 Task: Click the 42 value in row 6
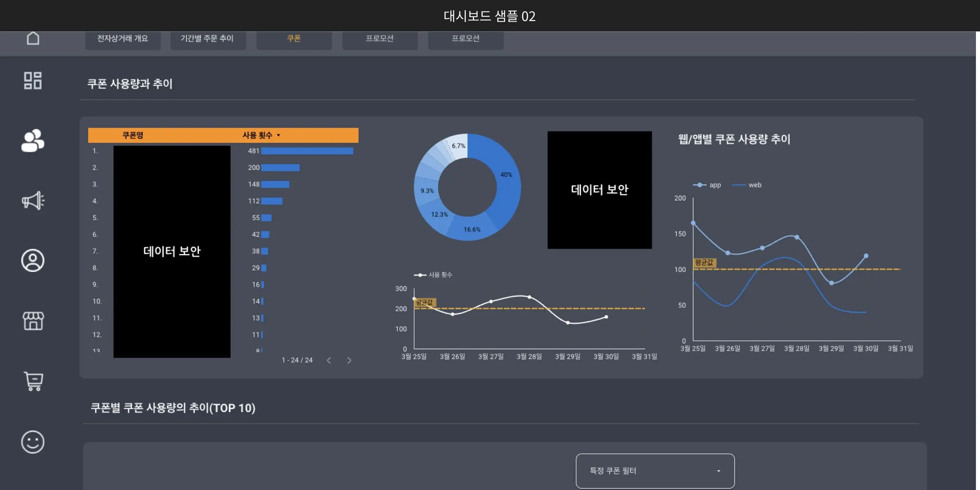256,235
